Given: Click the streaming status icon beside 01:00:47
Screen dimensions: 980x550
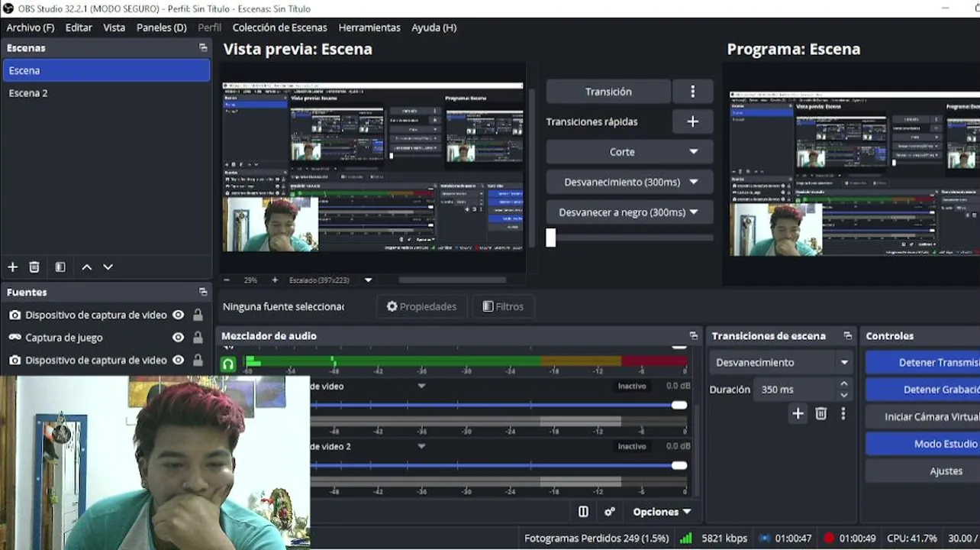Looking at the screenshot, I should (764, 538).
